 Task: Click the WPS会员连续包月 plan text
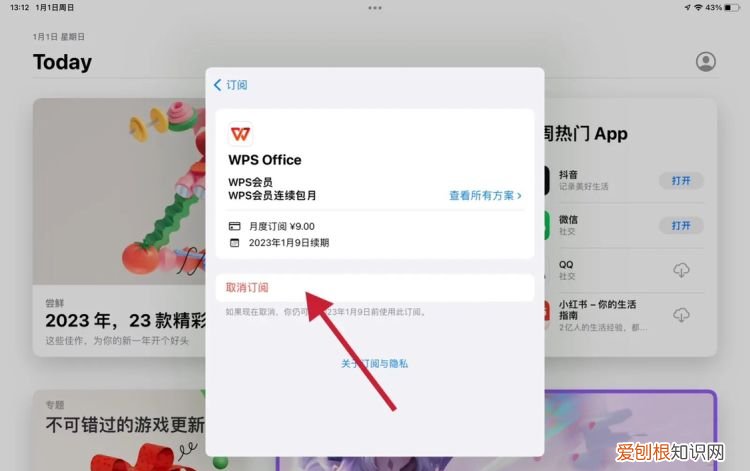pos(272,196)
